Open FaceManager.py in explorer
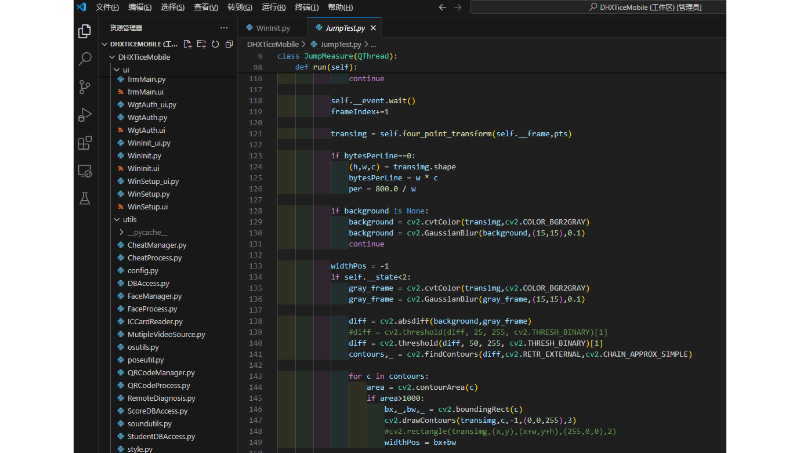Screen dimensions: 800x453 155,296
